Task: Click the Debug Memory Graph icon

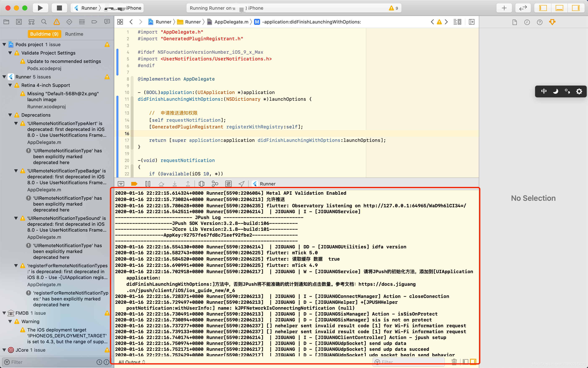Action: [215, 184]
